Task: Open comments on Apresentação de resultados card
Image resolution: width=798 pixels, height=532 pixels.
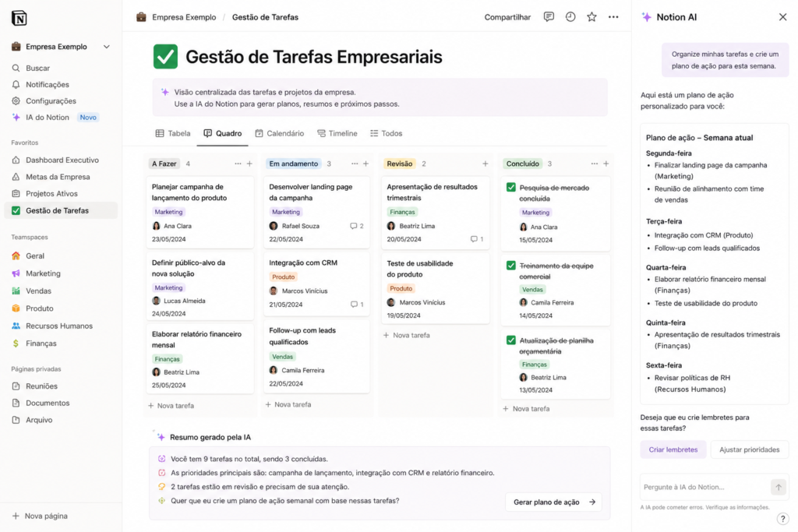Action: (477, 239)
